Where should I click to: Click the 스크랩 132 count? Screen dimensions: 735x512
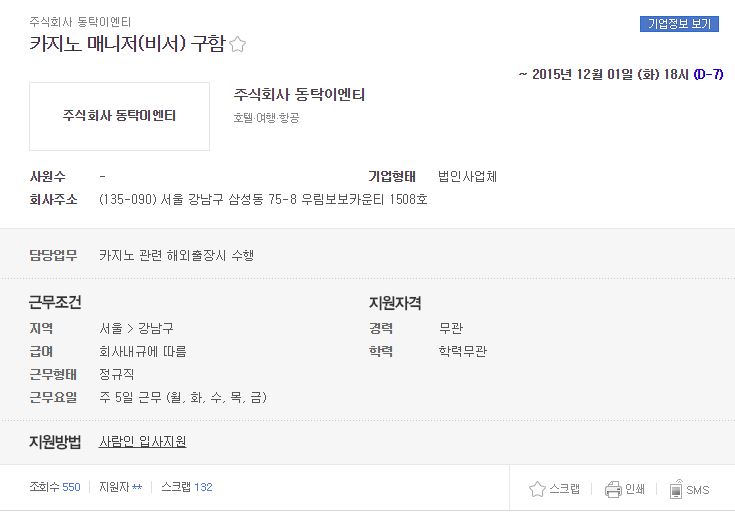[x=187, y=487]
